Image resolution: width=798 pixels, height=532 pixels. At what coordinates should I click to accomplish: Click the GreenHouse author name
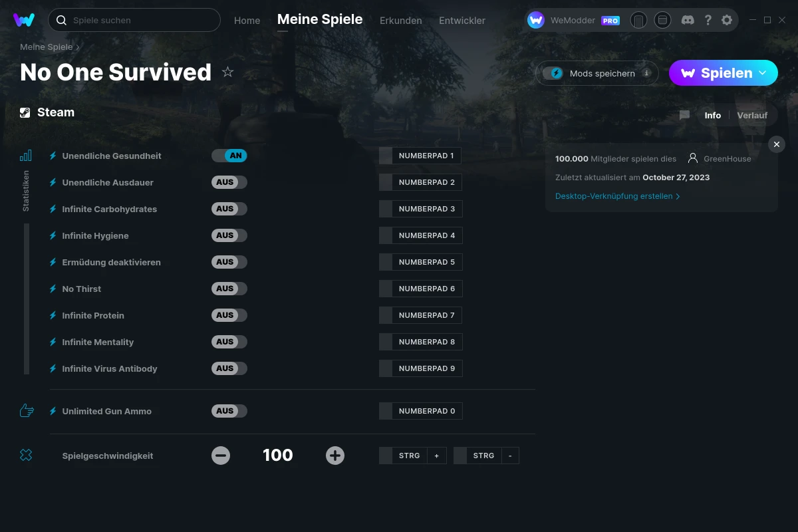pos(728,159)
